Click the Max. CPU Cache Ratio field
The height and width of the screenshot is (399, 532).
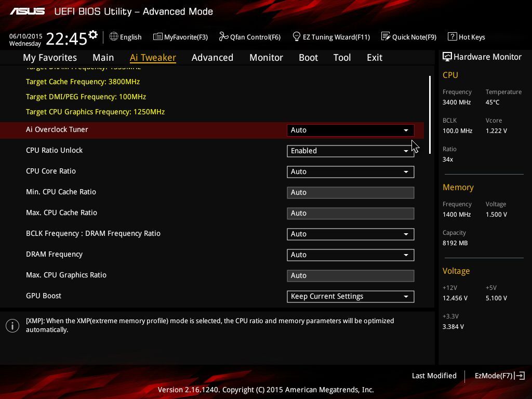351,213
